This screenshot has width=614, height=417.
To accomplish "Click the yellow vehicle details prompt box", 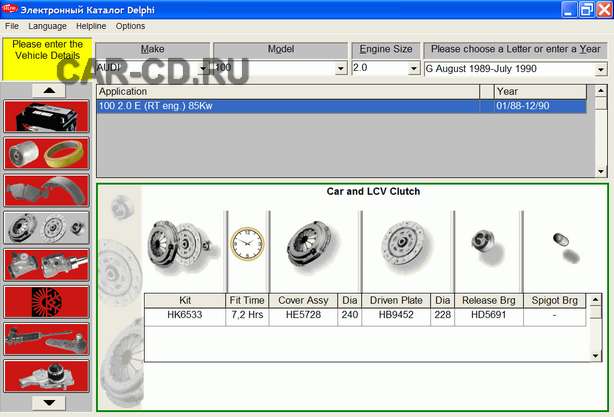I will pyautogui.click(x=47, y=59).
